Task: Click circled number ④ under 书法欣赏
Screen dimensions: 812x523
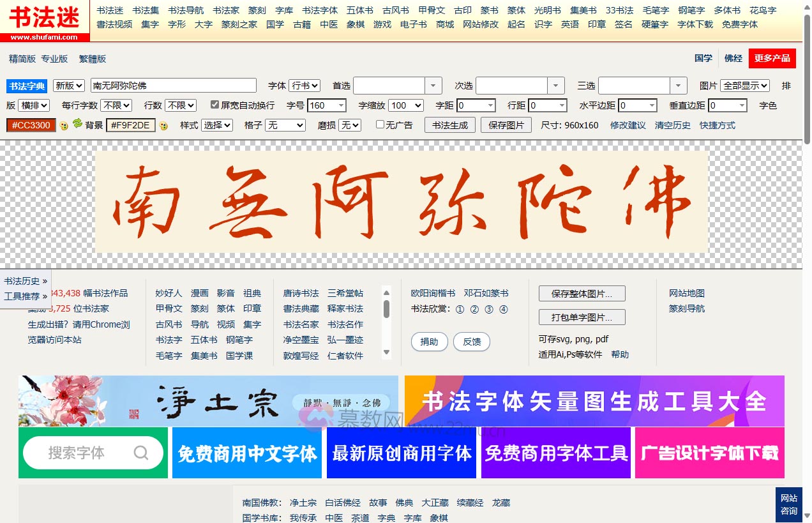Action: (504, 309)
